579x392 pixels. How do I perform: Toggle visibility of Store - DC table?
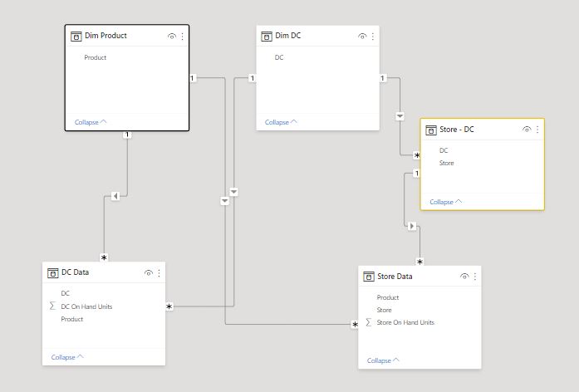pyautogui.click(x=527, y=130)
